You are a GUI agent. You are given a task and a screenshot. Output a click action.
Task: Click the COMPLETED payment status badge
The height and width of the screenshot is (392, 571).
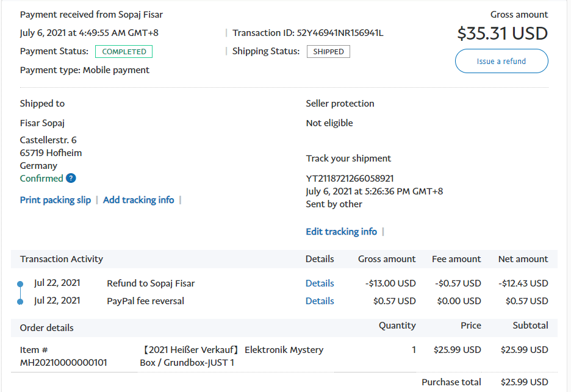click(124, 52)
